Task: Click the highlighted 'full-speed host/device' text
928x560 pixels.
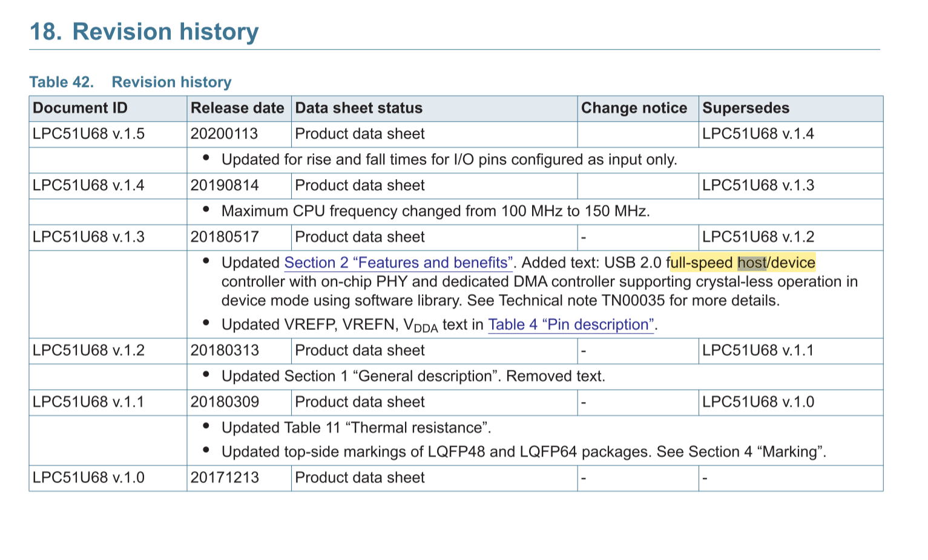Action: click(x=743, y=263)
